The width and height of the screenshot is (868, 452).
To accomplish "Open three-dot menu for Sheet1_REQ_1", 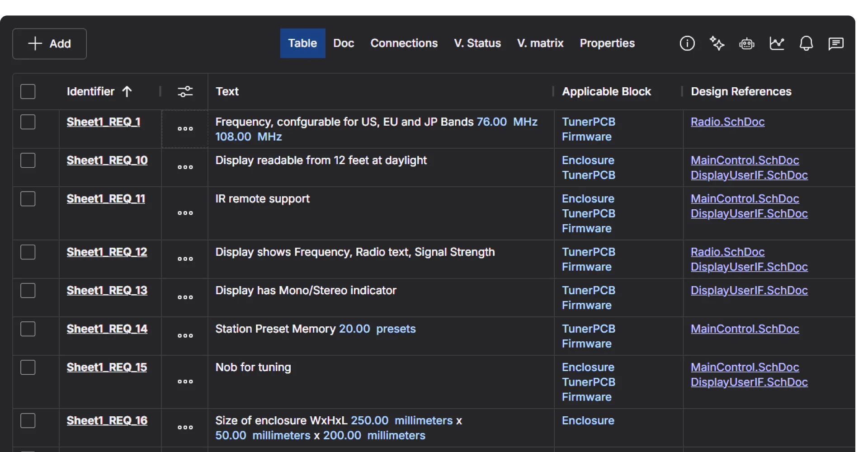I will coord(185,129).
